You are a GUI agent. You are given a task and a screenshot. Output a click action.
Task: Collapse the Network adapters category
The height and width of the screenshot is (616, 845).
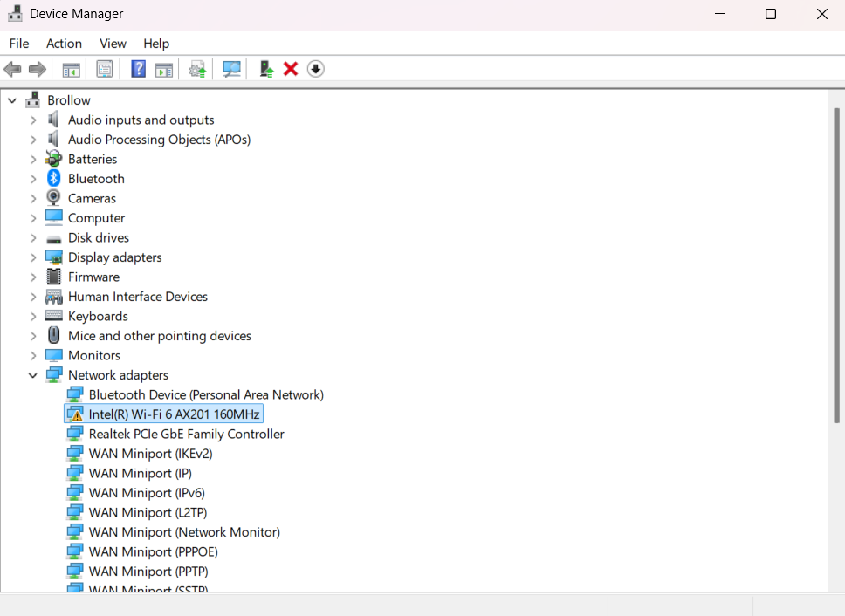(x=32, y=374)
